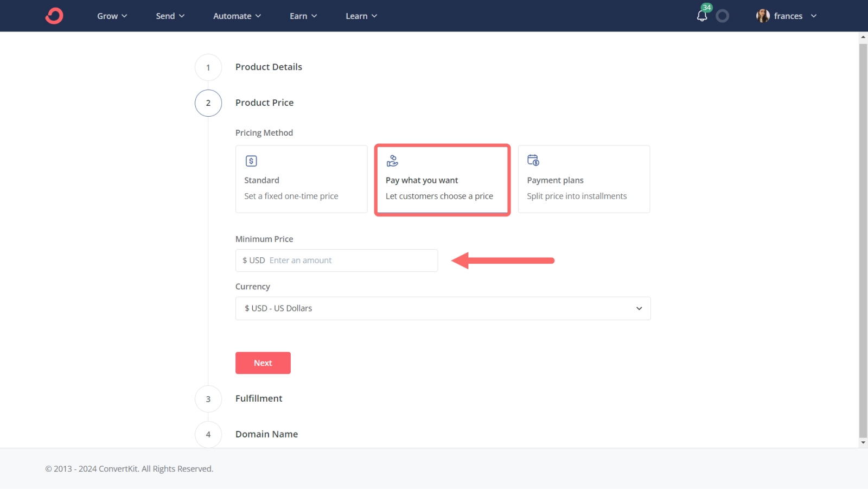
Task: Go to the Fulfillment step heading
Action: (x=259, y=398)
